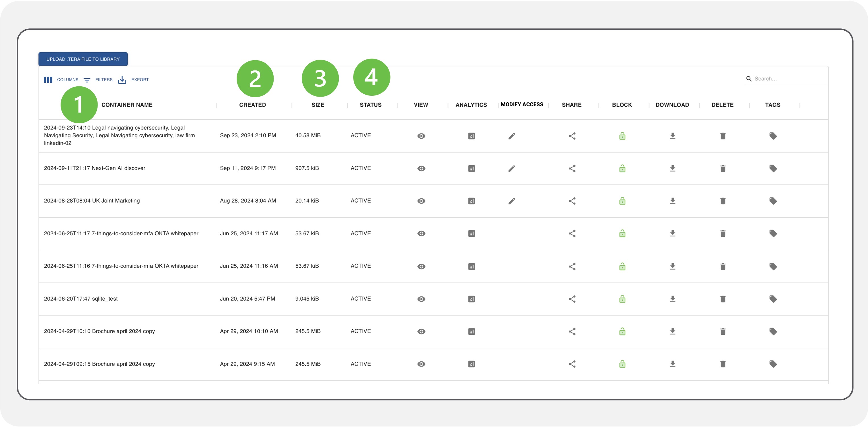Export the container table
The width and height of the screenshot is (868, 427).
(x=133, y=80)
